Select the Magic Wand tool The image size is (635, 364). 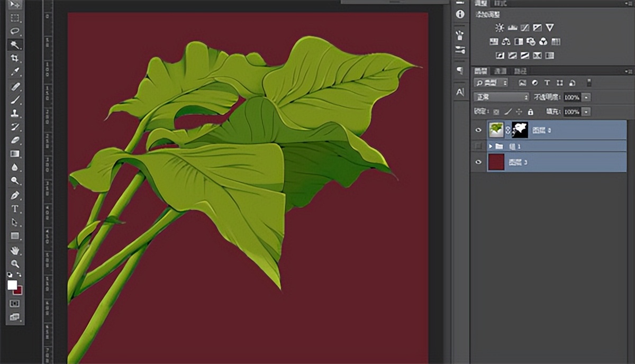point(15,45)
